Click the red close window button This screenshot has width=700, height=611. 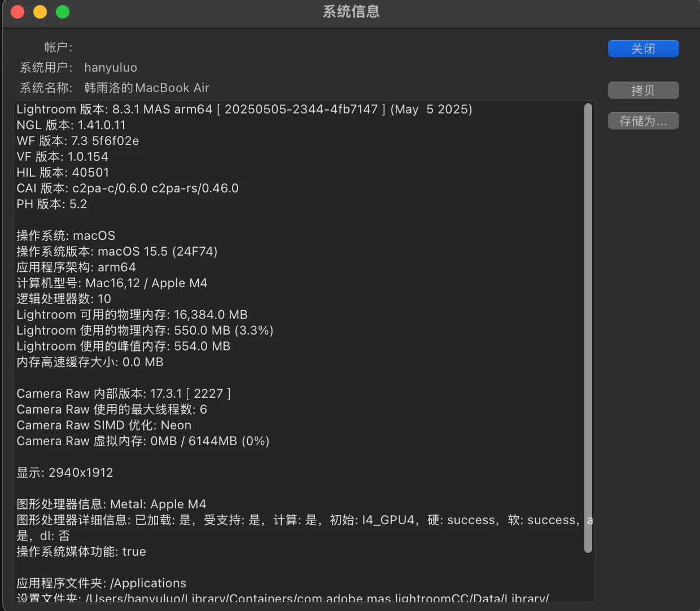tap(17, 12)
